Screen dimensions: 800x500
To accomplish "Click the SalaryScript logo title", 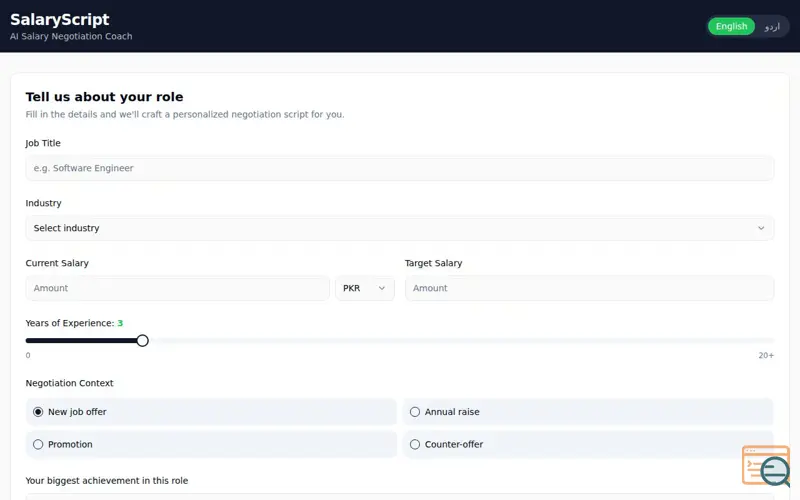I will (x=60, y=19).
